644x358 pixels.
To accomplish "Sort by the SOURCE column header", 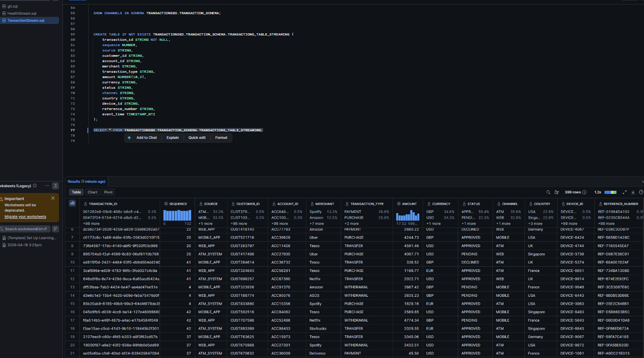I will [211, 204].
